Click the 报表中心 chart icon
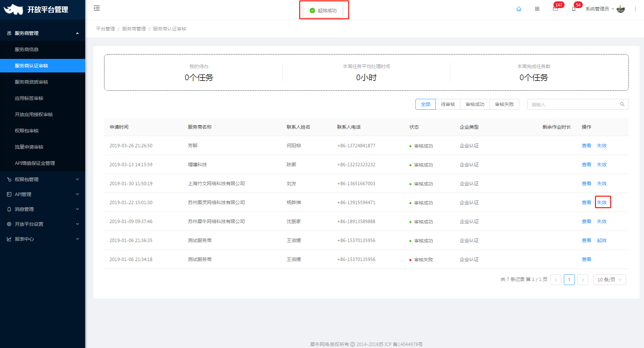Viewport: 644px width, 348px height. (x=9, y=239)
